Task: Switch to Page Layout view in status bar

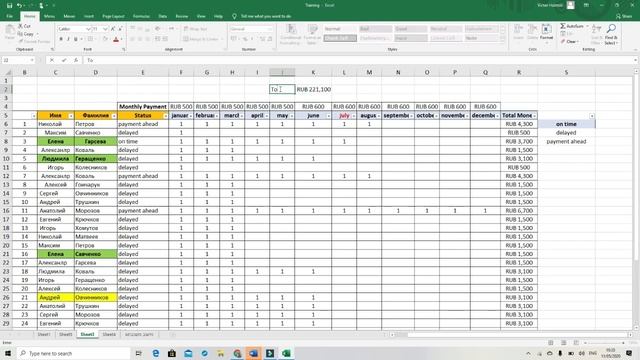Action: coord(563,343)
